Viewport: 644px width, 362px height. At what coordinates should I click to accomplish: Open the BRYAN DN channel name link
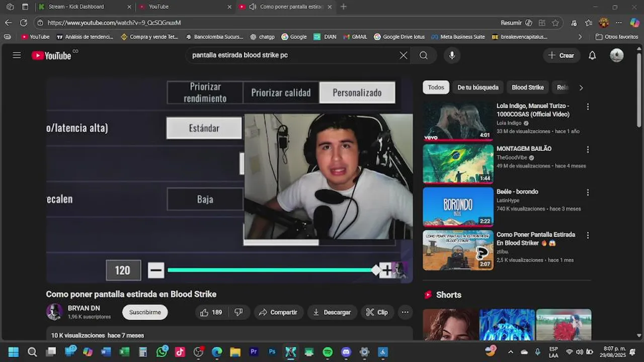(x=84, y=308)
